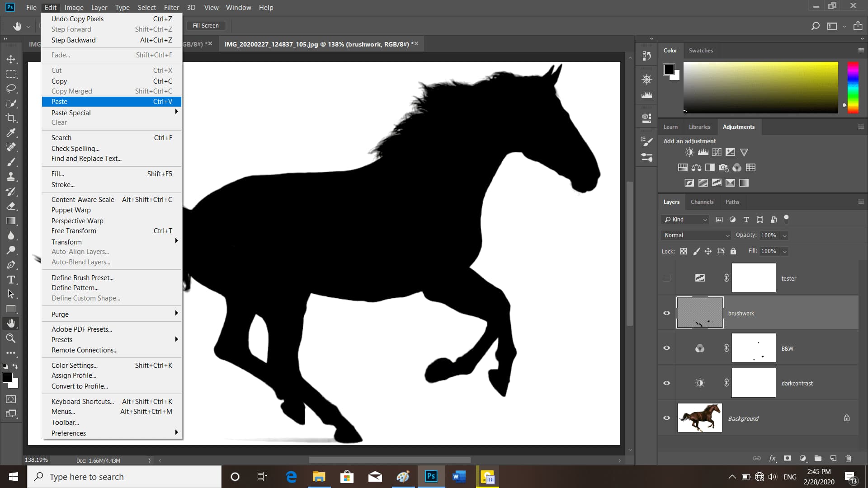Choose Step Backward
The height and width of the screenshot is (488, 868).
pyautogui.click(x=111, y=40)
